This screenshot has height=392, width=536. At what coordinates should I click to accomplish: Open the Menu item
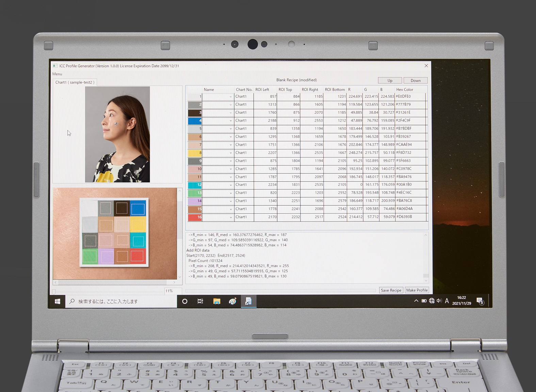click(57, 74)
